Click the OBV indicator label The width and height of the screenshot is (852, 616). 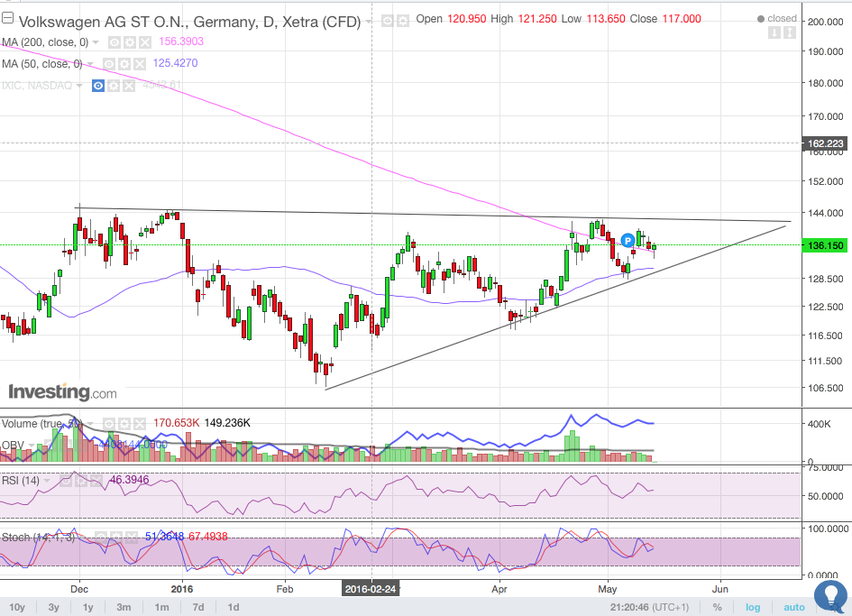(13, 446)
